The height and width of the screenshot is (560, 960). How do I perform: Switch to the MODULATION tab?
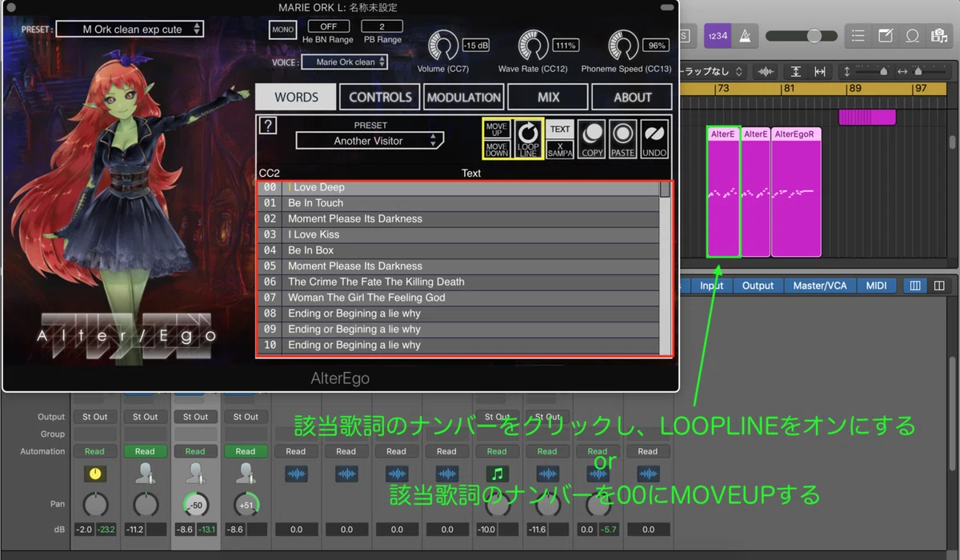tap(464, 97)
